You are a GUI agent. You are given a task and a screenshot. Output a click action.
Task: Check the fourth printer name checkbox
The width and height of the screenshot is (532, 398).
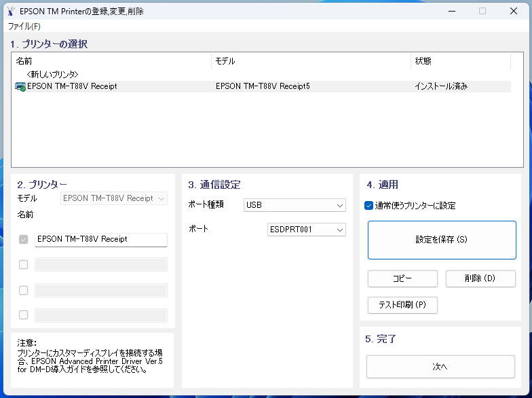click(24, 315)
